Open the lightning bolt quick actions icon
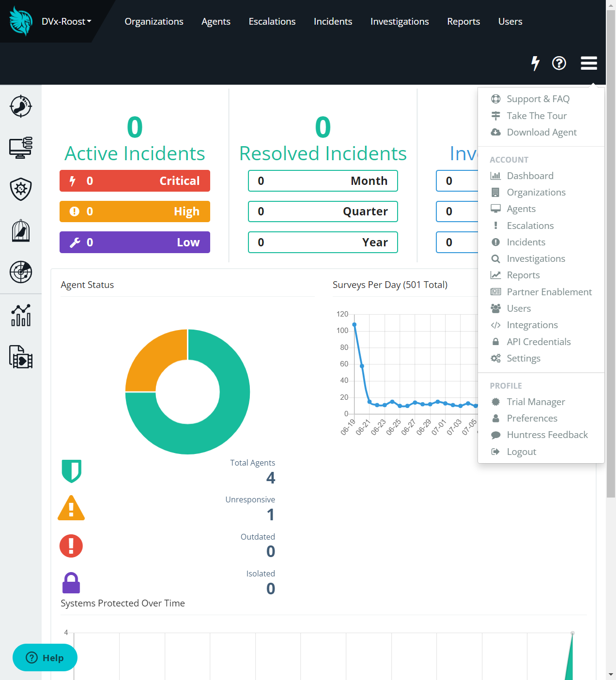 coord(535,63)
